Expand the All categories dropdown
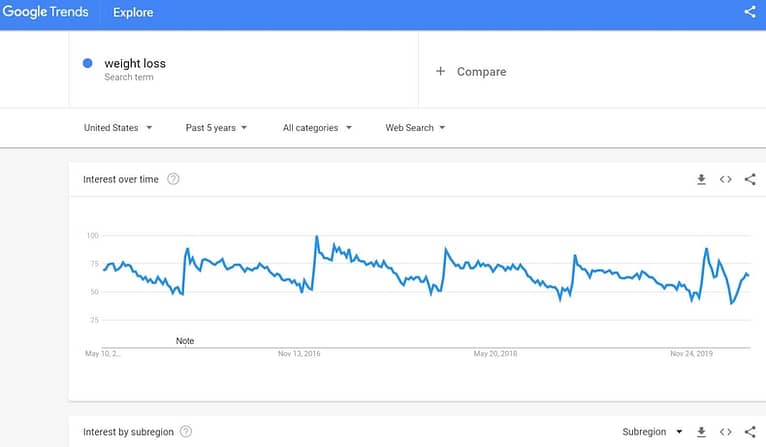Image resolution: width=766 pixels, height=447 pixels. [317, 128]
